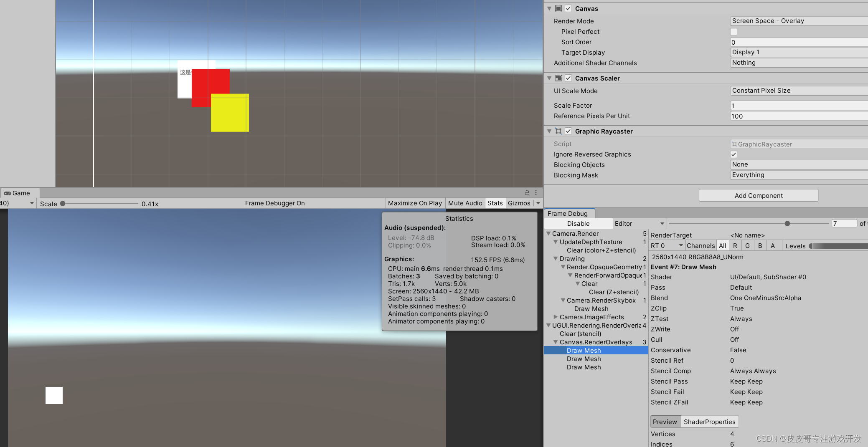Open the Game view three-dot options menu
868x447 pixels.
[x=536, y=192]
